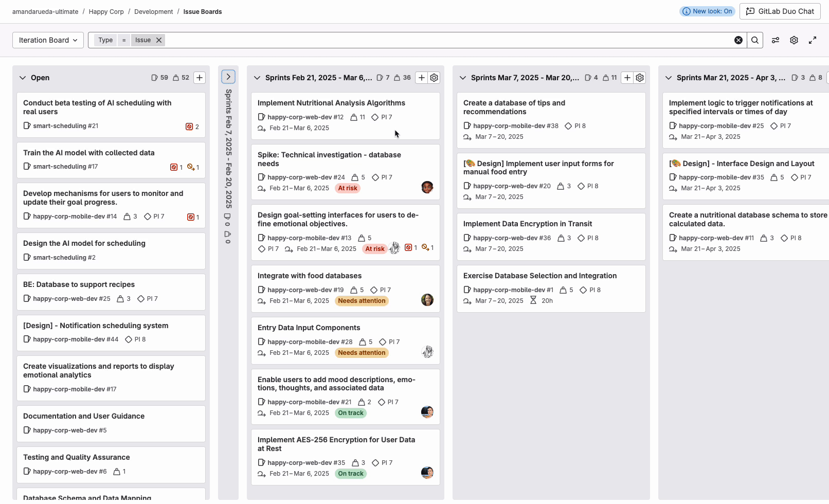Click assignee avatar on goal-setting interfaces card
Screen dimensions: 829x504
click(x=394, y=248)
